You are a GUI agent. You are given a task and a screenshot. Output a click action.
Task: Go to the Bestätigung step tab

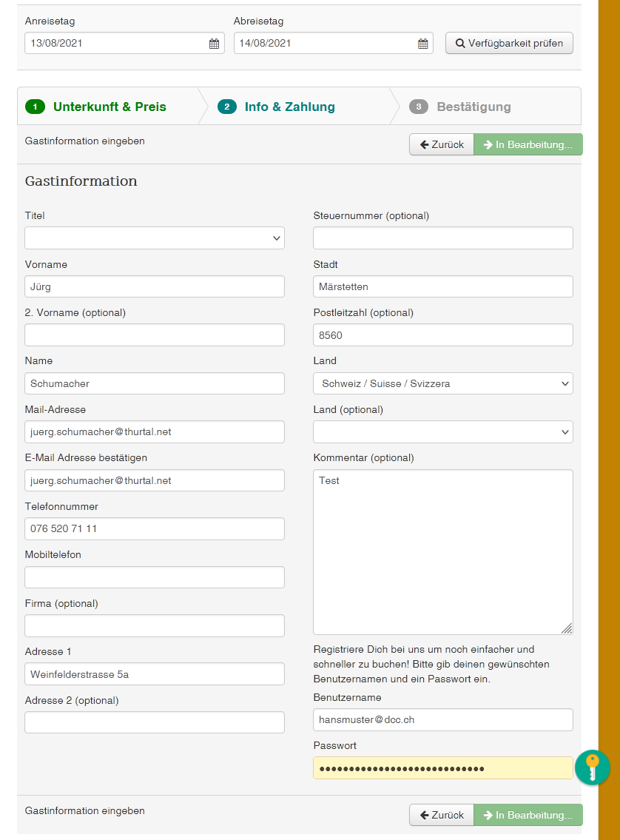tap(474, 107)
